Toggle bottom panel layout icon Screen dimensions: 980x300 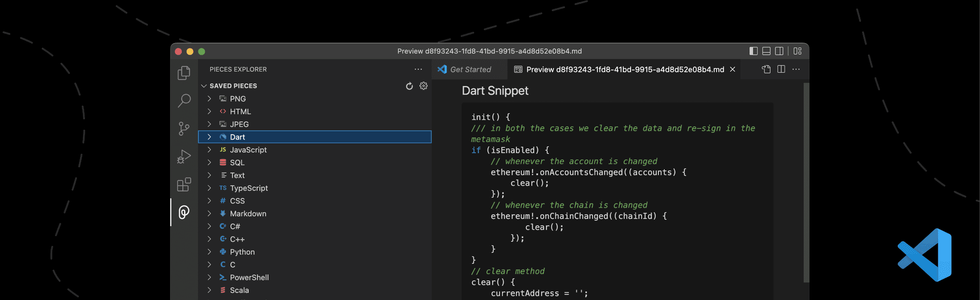(766, 51)
